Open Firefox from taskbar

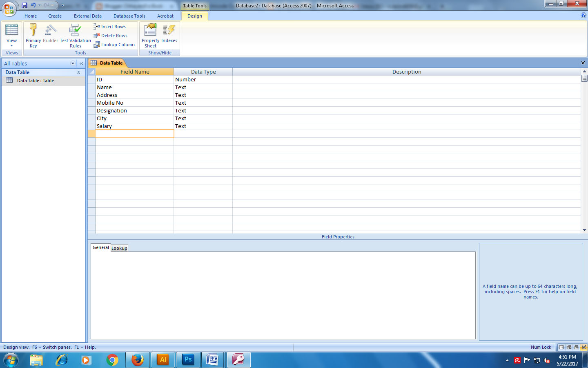pyautogui.click(x=138, y=360)
